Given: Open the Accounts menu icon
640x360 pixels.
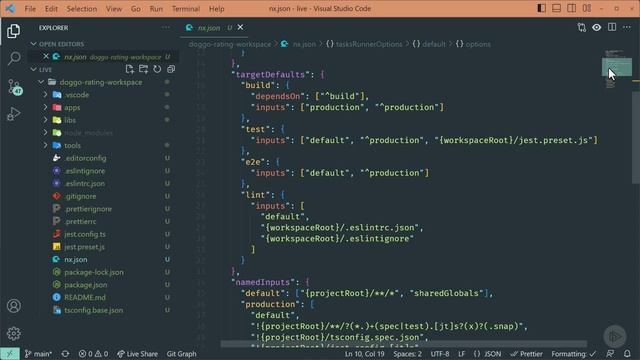Looking at the screenshot, I should (x=13, y=306).
